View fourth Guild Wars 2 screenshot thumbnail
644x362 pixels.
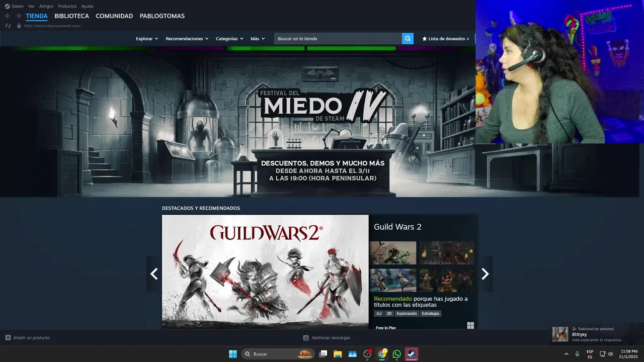447,280
